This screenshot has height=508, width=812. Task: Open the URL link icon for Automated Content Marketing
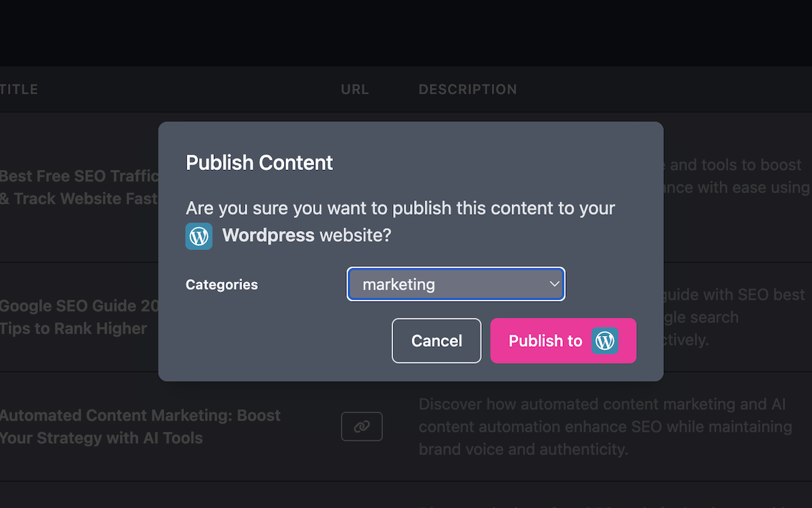tap(362, 427)
